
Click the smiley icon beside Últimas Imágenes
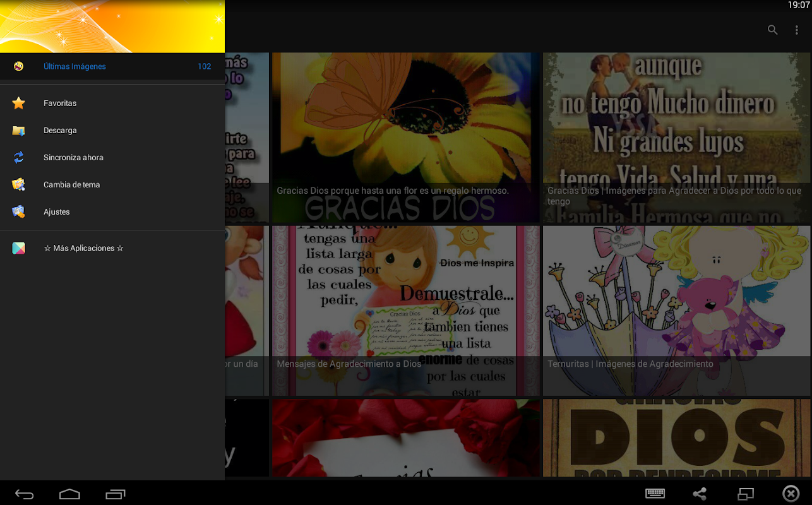click(x=19, y=66)
